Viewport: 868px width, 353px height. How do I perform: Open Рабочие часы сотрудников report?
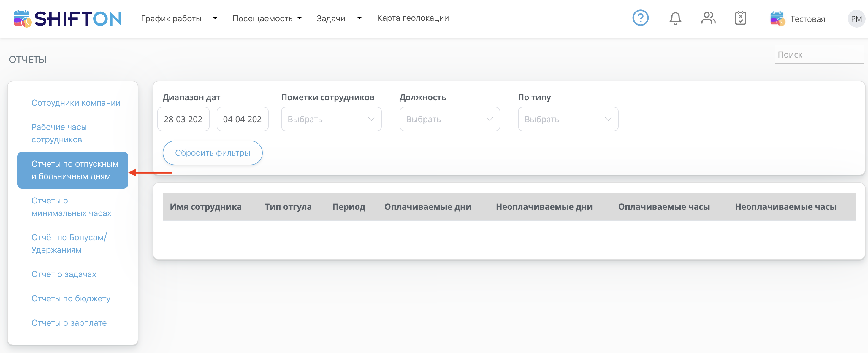click(x=59, y=133)
